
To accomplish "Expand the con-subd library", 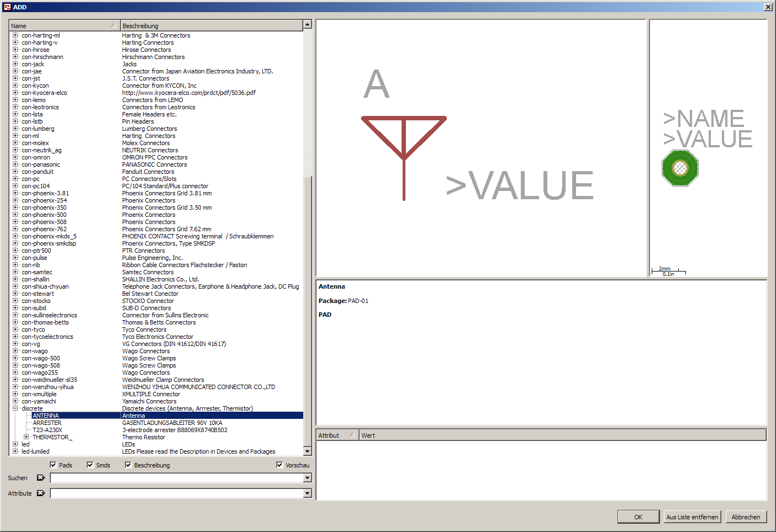I will 15,308.
